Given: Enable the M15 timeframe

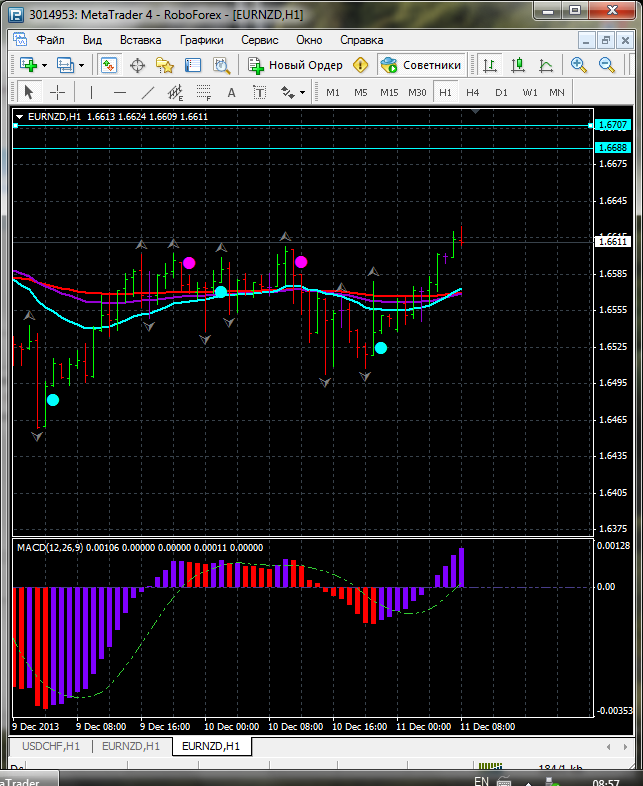Looking at the screenshot, I should 389,92.
